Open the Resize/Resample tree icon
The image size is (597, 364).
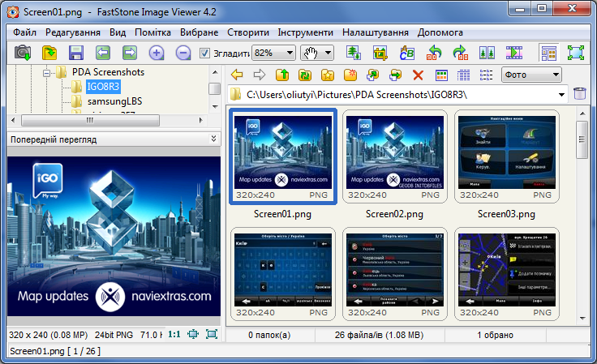(x=354, y=53)
